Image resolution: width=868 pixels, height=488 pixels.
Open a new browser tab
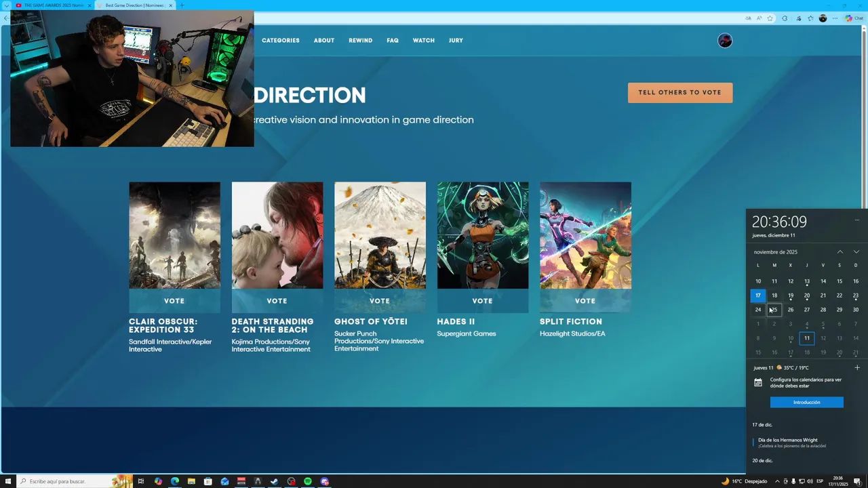coord(181,5)
